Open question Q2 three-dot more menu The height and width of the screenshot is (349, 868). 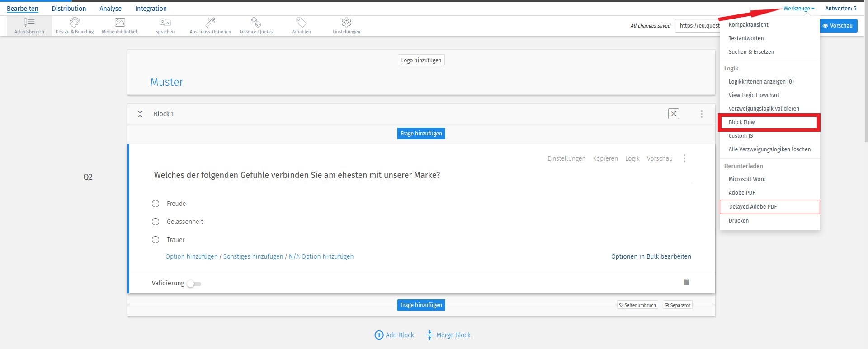(x=684, y=158)
